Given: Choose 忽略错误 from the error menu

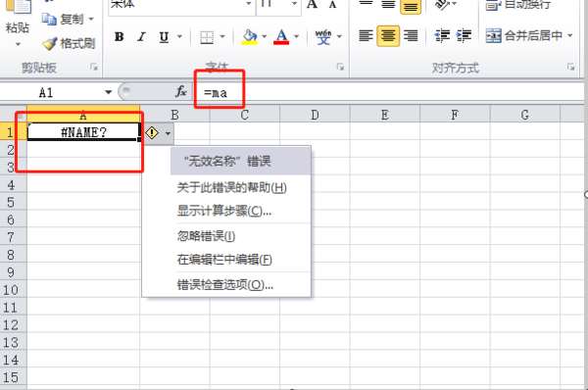Looking at the screenshot, I should pos(206,236).
